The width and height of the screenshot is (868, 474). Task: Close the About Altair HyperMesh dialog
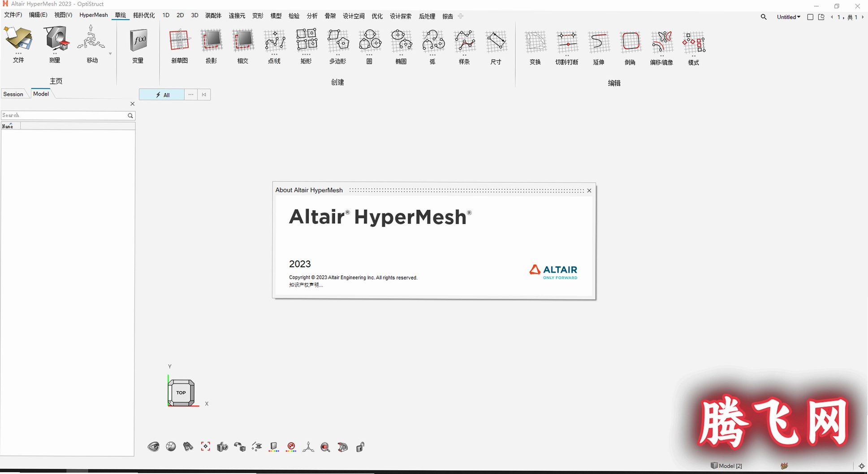pos(589,191)
